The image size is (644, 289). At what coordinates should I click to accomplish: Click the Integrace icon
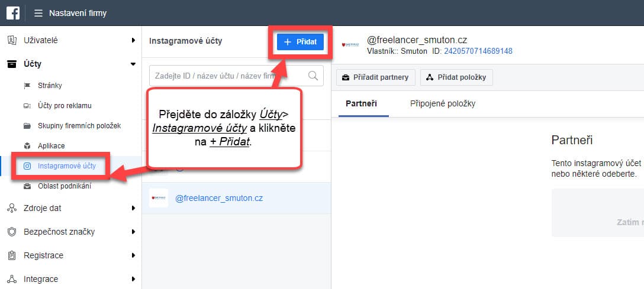pos(12,279)
